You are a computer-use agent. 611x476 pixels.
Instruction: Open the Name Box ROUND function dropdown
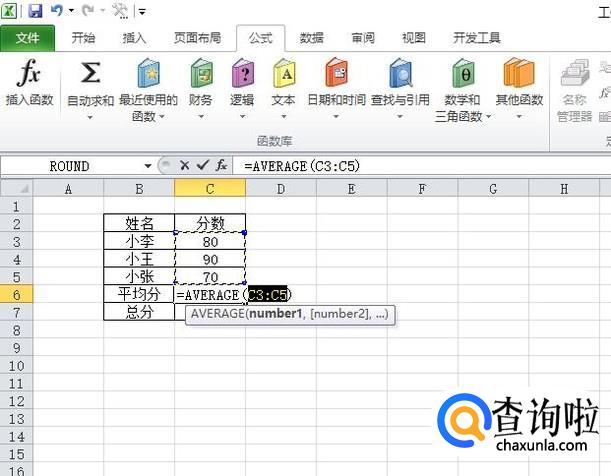tap(148, 166)
